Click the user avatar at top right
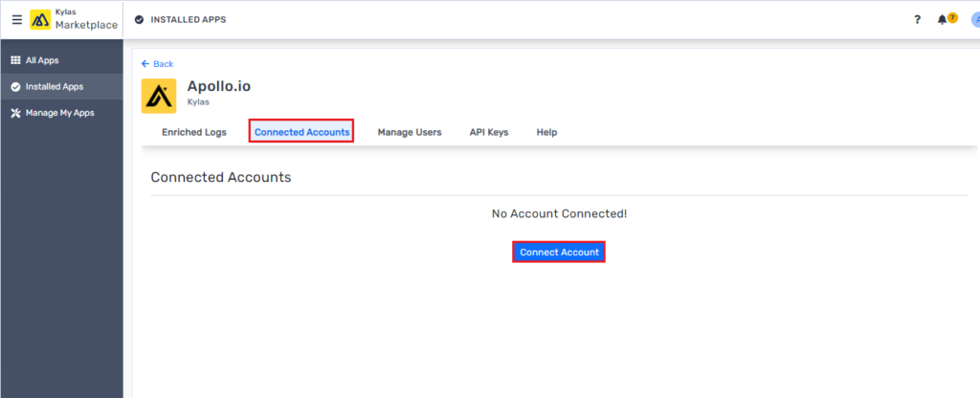This screenshot has height=398, width=980. coord(975,19)
